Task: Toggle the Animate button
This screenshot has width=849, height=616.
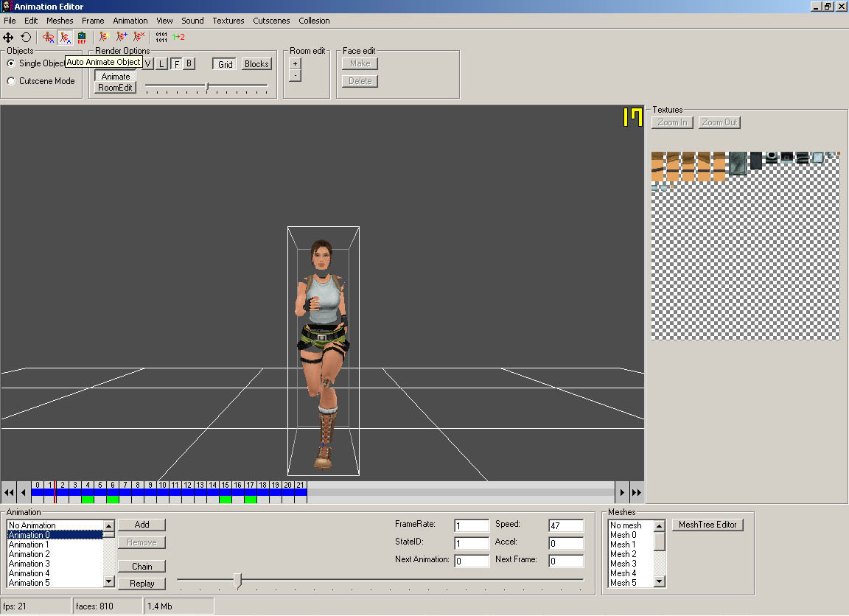Action: (x=115, y=77)
